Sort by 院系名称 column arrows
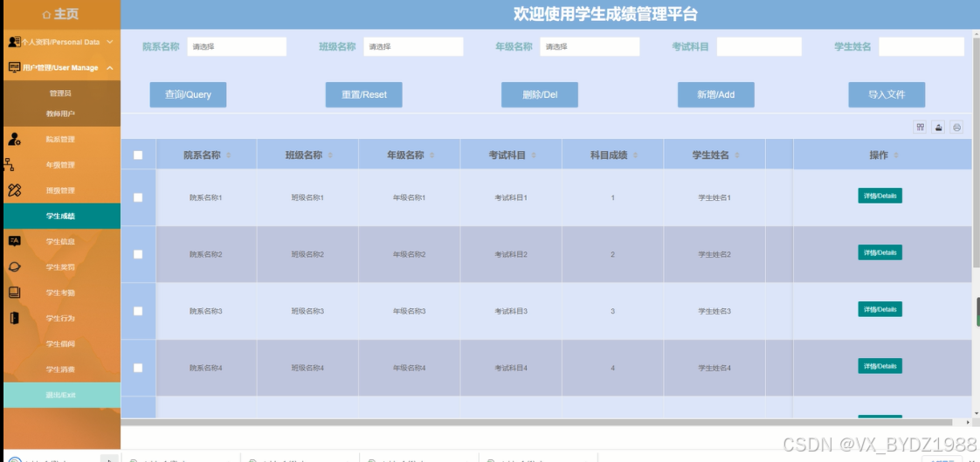 point(229,155)
